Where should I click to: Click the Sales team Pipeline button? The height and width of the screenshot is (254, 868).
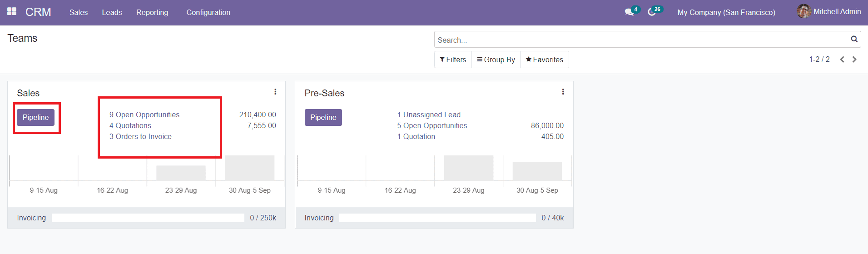35,117
